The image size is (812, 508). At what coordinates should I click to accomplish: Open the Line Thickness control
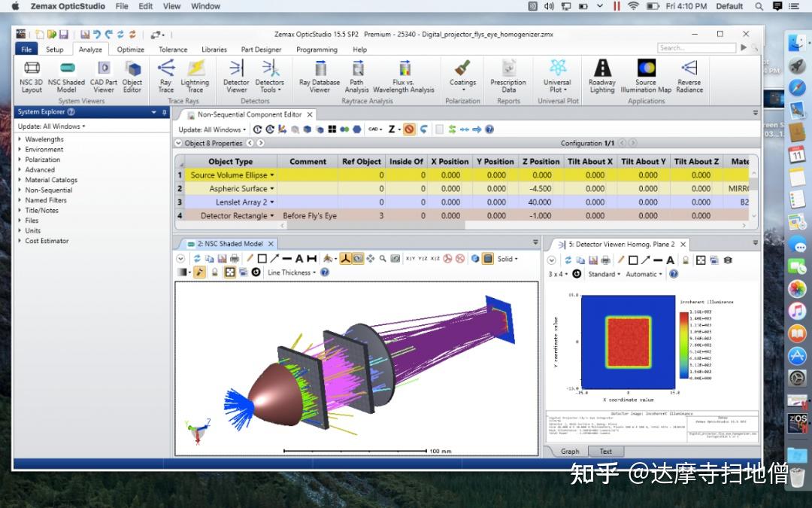click(291, 272)
